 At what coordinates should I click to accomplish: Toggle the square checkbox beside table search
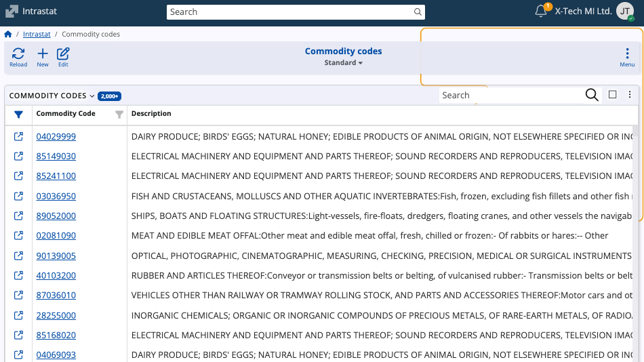pos(613,95)
